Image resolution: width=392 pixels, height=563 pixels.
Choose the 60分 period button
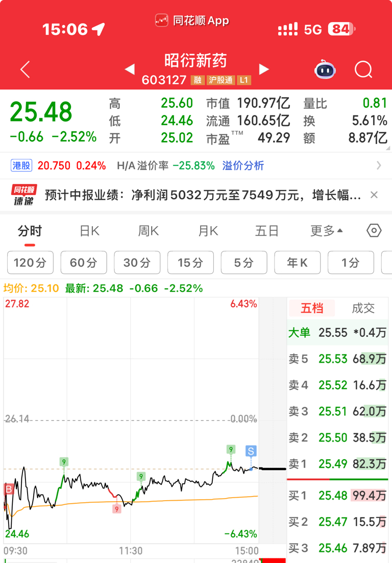click(84, 263)
